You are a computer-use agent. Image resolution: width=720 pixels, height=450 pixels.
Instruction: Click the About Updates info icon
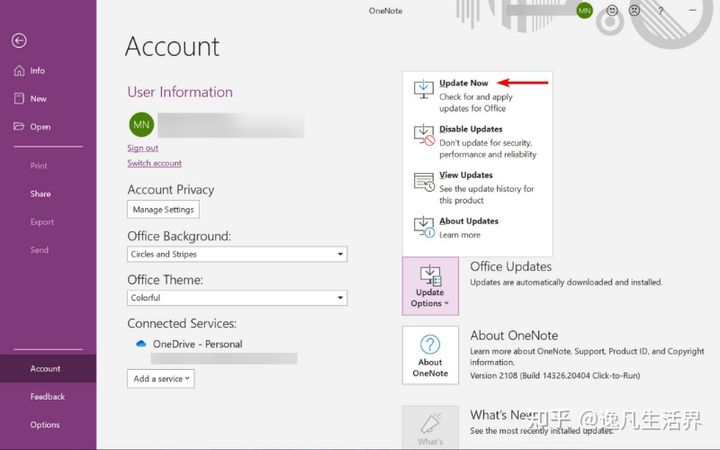(x=424, y=227)
